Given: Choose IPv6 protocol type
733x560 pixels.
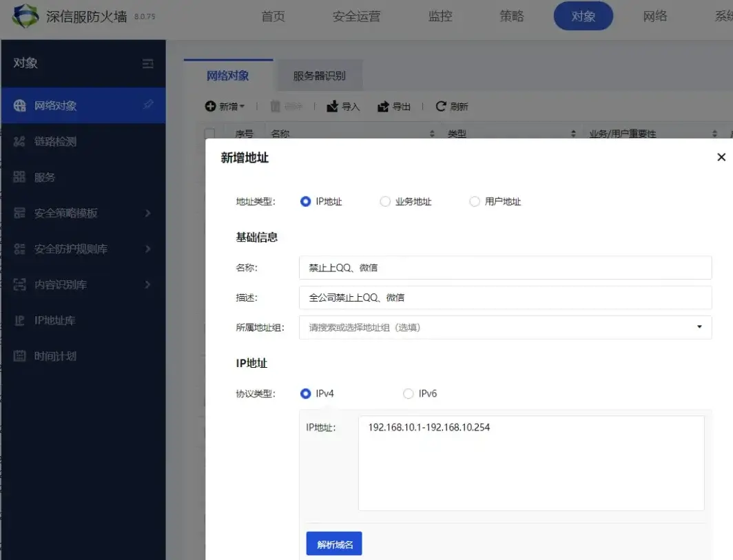Looking at the screenshot, I should click(408, 393).
